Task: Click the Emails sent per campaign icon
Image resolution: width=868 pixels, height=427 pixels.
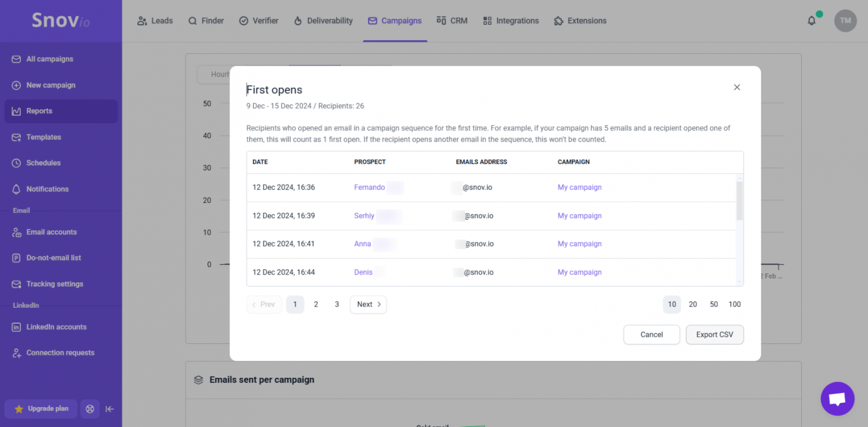Action: coord(198,380)
